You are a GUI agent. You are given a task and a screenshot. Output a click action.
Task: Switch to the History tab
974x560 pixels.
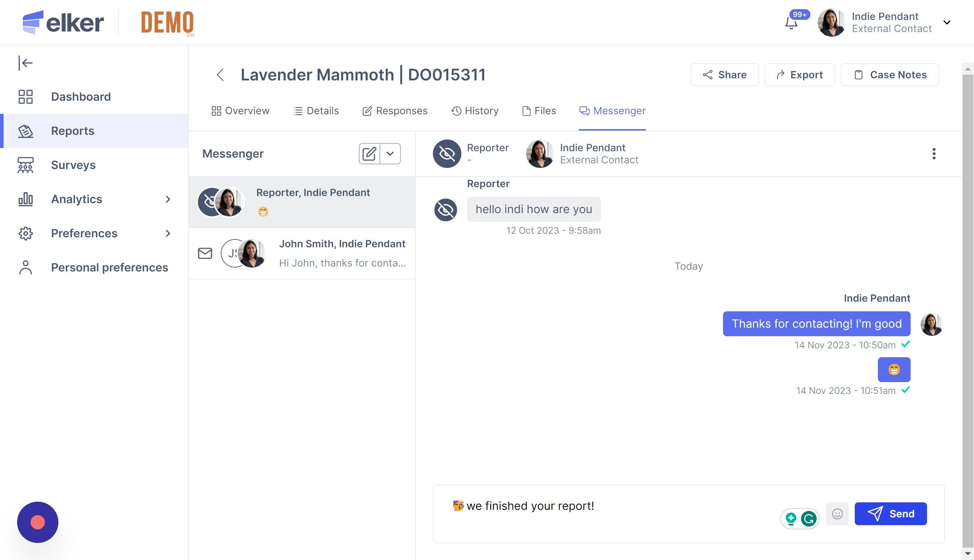point(475,111)
